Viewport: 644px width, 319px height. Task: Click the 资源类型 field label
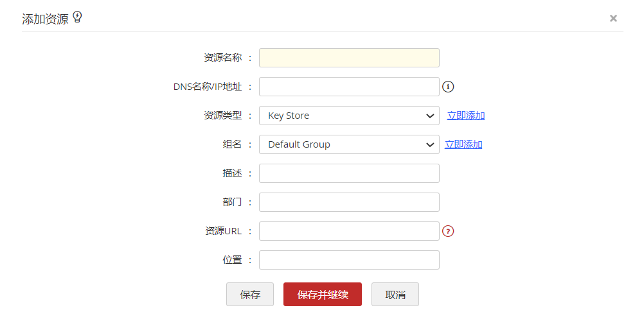point(222,116)
